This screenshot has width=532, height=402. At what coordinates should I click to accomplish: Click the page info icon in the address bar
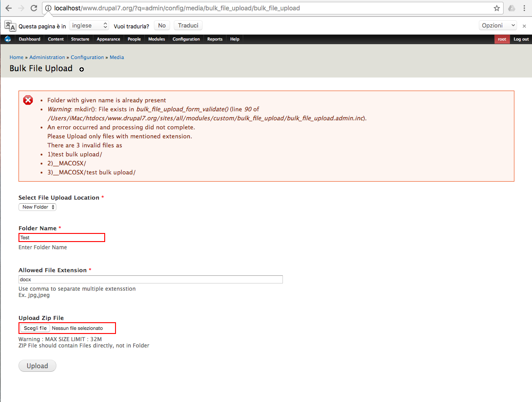coord(48,8)
